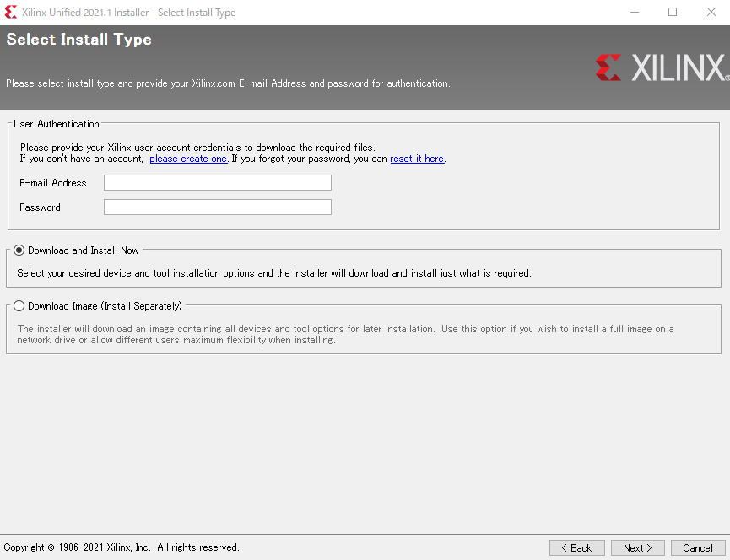Follow the "reset it here" password link
This screenshot has height=560, width=730.
coord(417,159)
